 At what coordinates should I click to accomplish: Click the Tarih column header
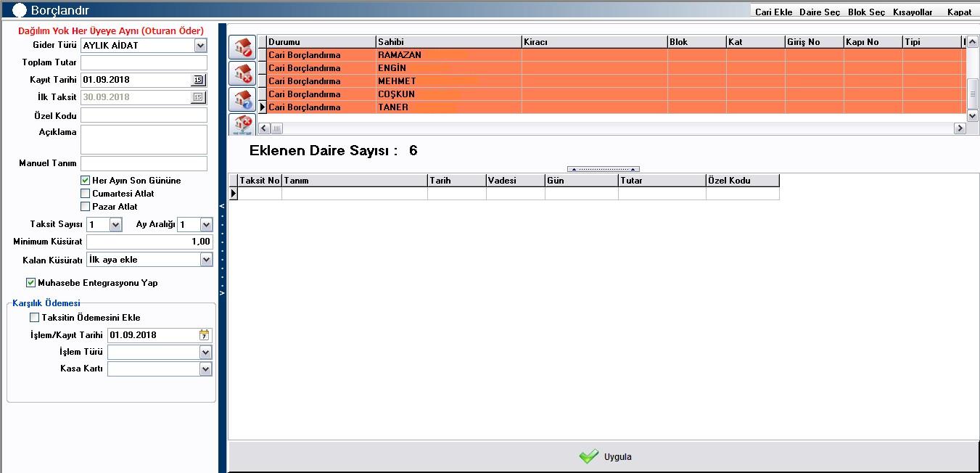pyautogui.click(x=457, y=181)
